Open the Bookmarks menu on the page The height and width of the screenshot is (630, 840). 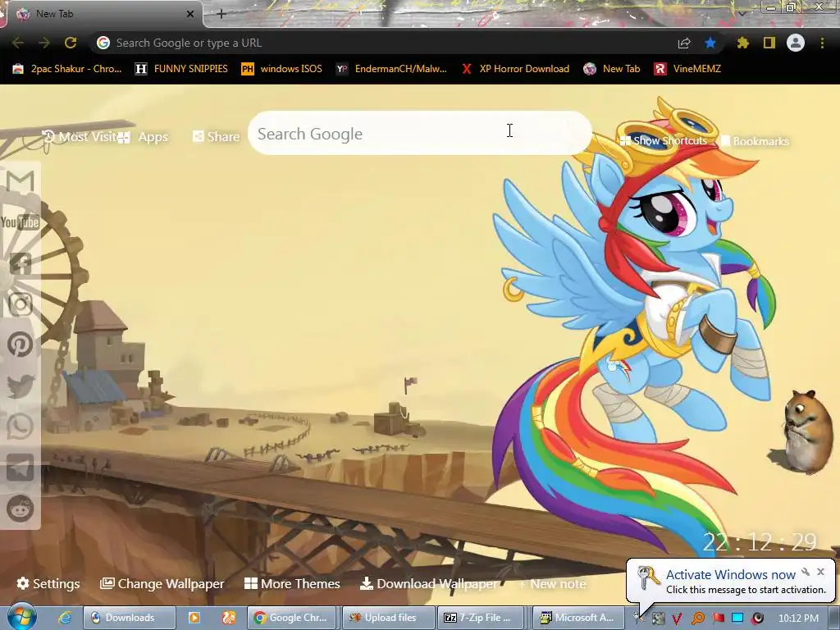point(755,141)
